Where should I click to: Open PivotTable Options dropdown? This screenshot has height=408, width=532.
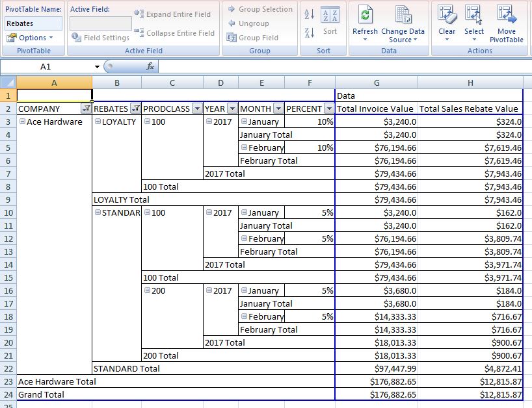[30, 38]
